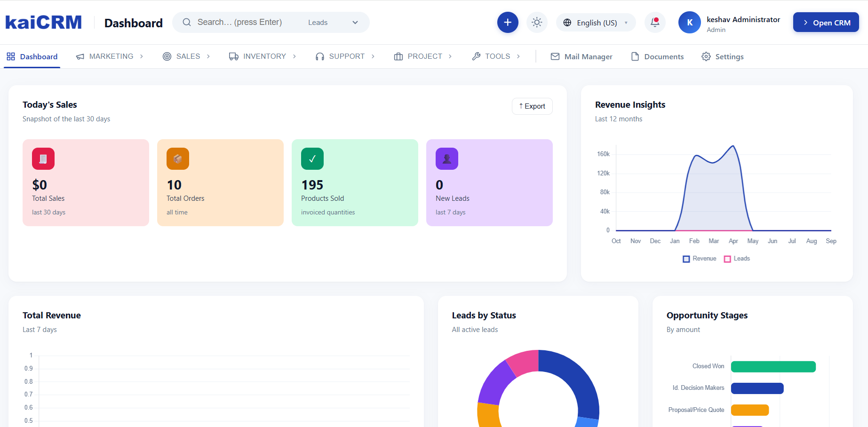Click the kaiCRM logo
Viewport: 868px width, 427px height.
[43, 23]
